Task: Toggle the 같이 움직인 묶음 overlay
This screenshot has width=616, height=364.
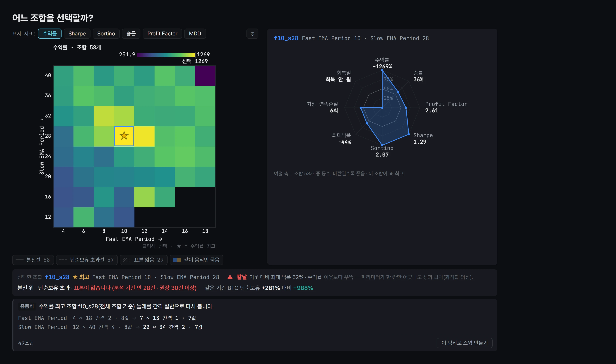Action: (196, 260)
